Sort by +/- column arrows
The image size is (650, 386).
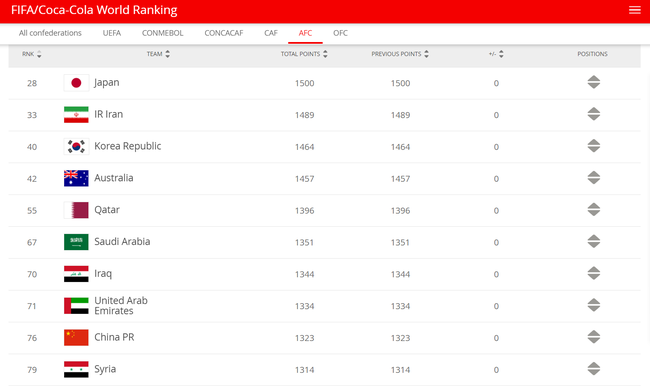501,54
